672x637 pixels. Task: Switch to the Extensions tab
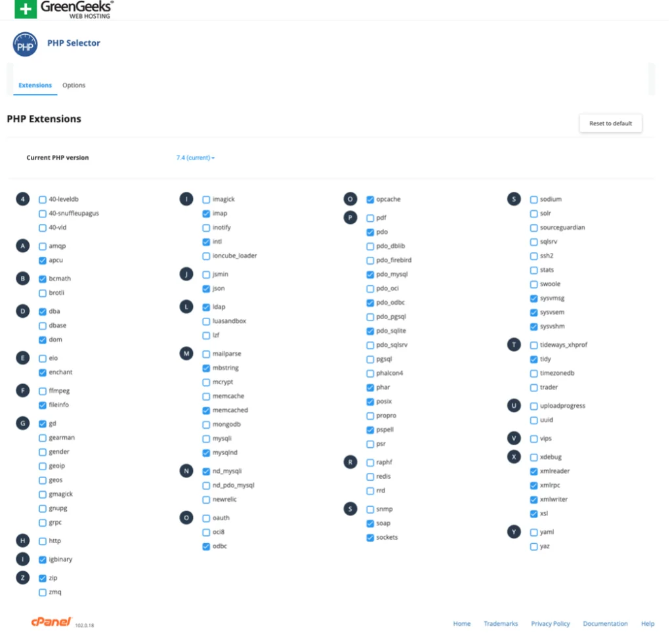35,85
